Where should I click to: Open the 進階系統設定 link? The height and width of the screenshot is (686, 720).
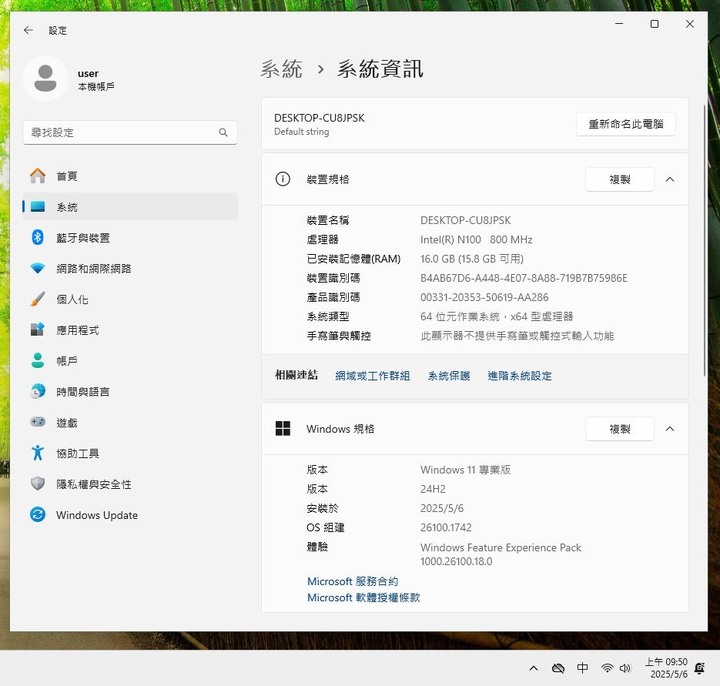coord(519,376)
